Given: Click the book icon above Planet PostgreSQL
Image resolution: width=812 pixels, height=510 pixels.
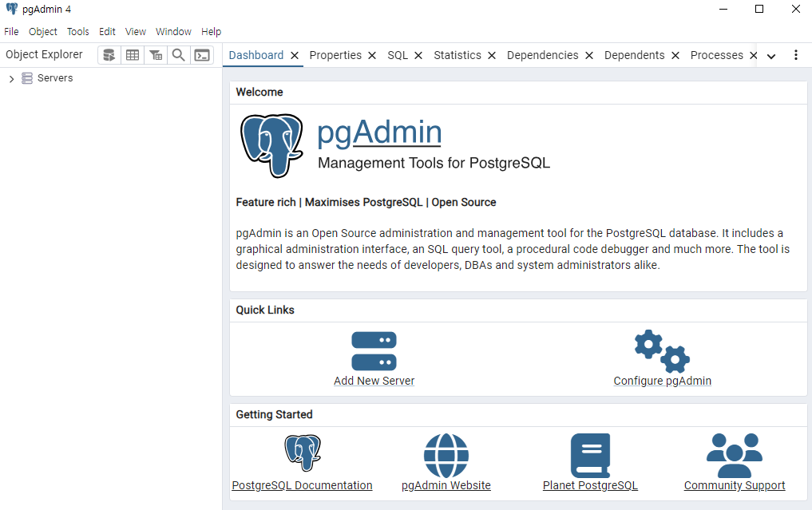Looking at the screenshot, I should [x=590, y=456].
